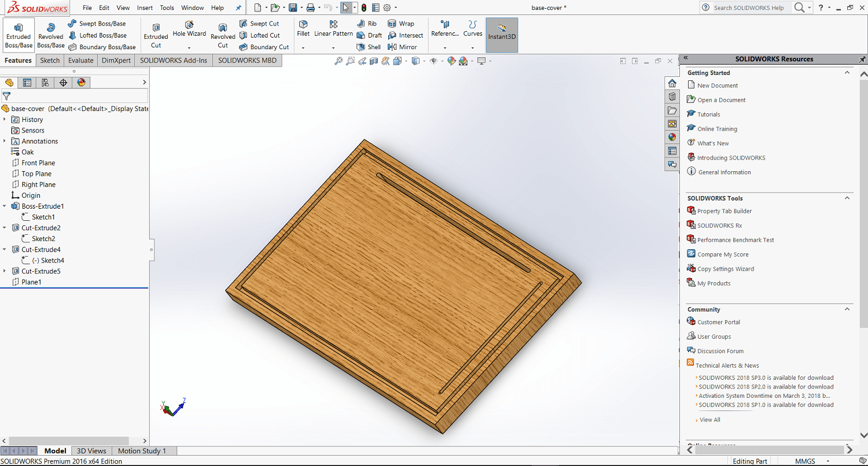This screenshot has height=466, width=868.
Task: Select the Revolved Boss/Base tool
Action: [51, 36]
